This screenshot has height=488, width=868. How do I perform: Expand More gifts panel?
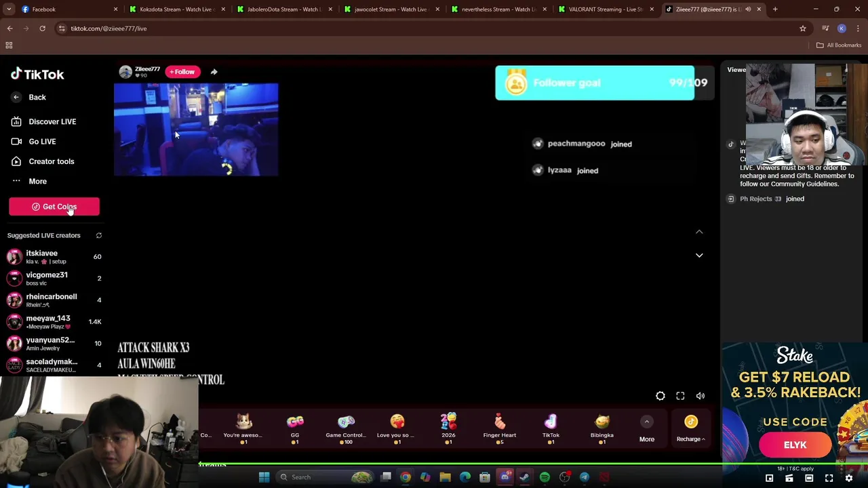click(647, 430)
